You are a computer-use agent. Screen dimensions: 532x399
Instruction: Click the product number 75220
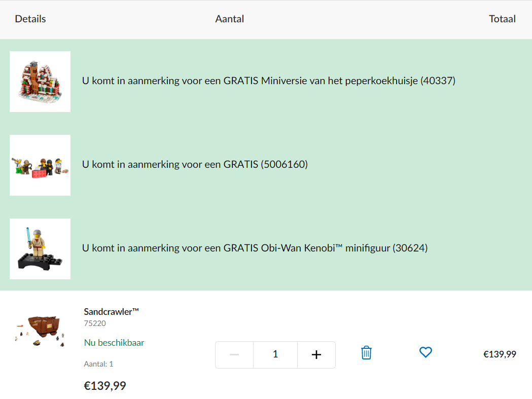coord(95,323)
